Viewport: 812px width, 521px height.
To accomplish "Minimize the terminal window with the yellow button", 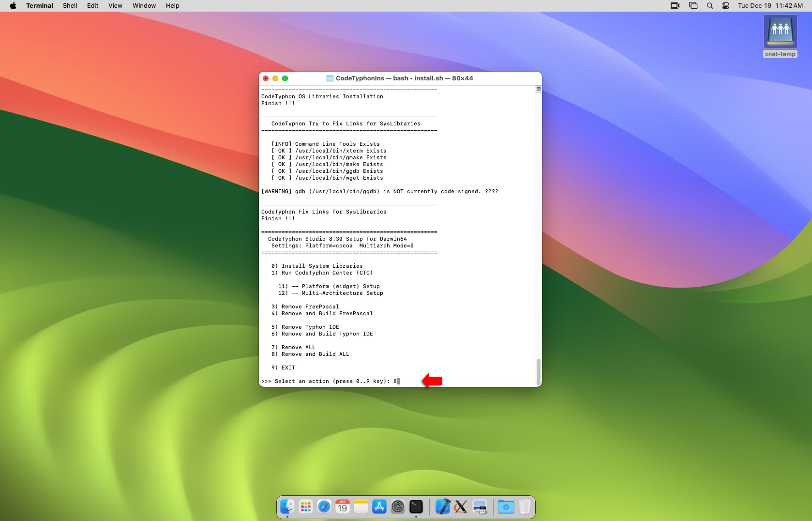I will click(275, 78).
